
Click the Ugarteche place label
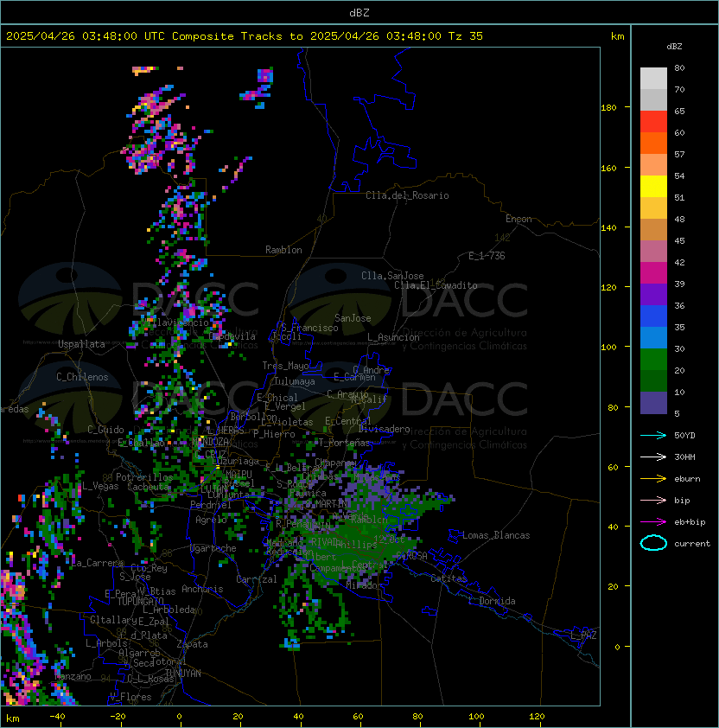(213, 548)
